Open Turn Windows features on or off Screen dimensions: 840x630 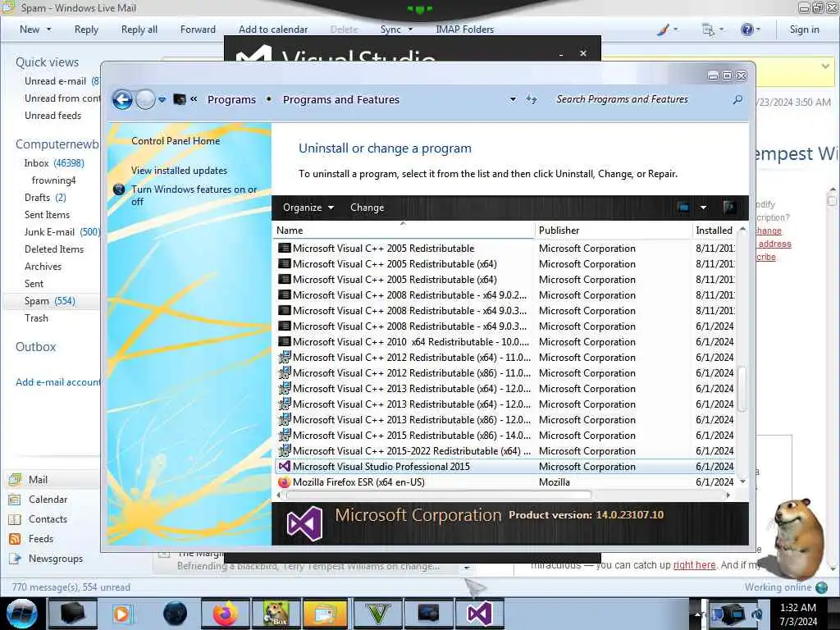click(x=194, y=195)
